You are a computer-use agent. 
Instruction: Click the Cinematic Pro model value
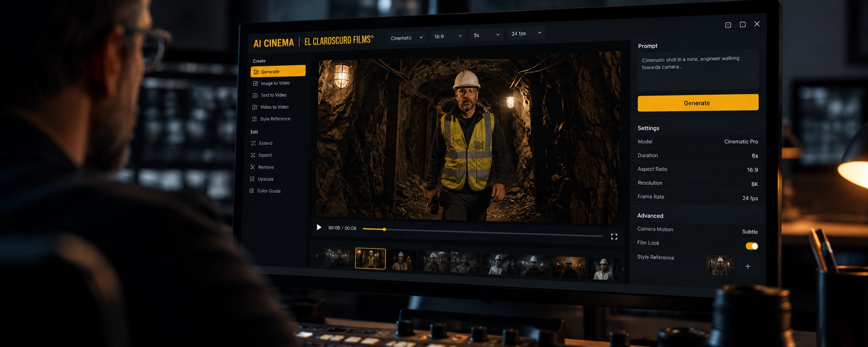[741, 142]
